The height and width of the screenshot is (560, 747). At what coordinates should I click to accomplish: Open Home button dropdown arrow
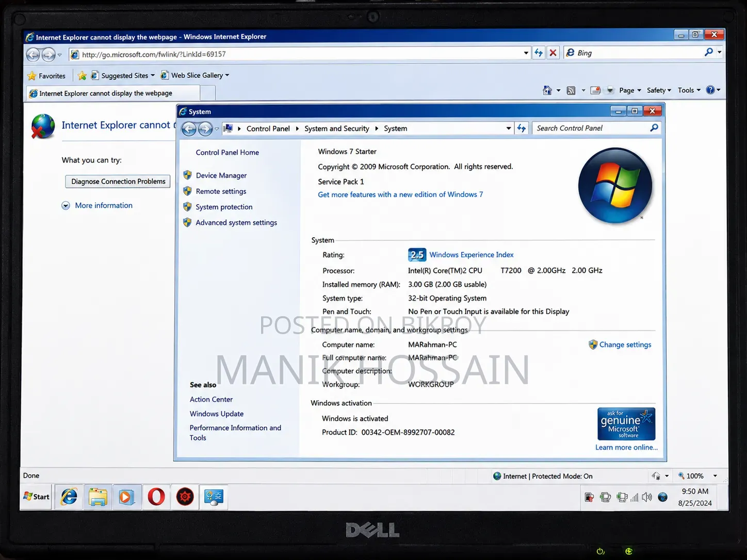(x=558, y=91)
